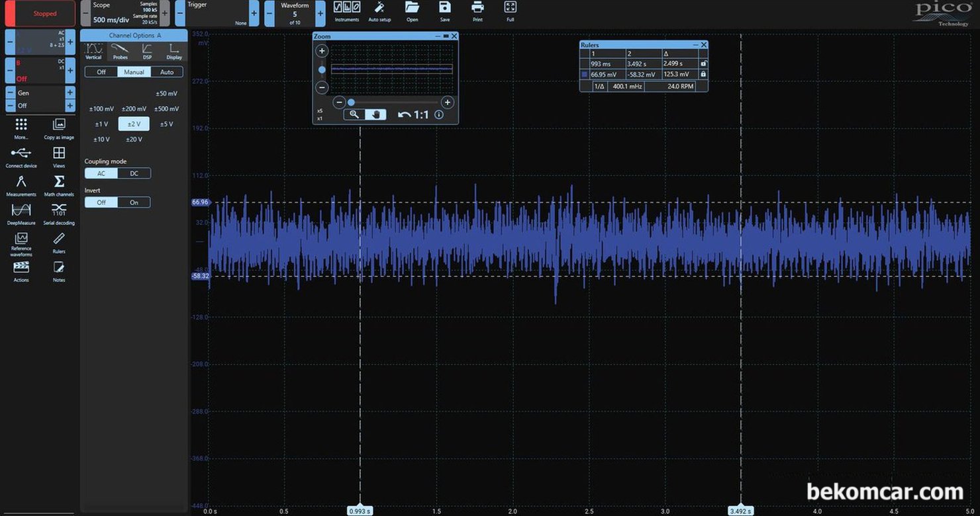Screen dimensions: 980x516
Task: Set channel A range mode to Off
Action: pos(101,72)
